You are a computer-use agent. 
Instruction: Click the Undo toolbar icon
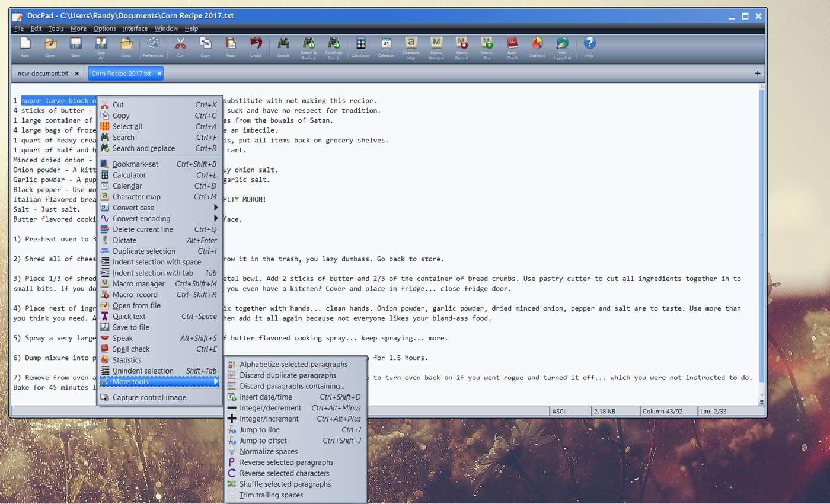[x=256, y=47]
